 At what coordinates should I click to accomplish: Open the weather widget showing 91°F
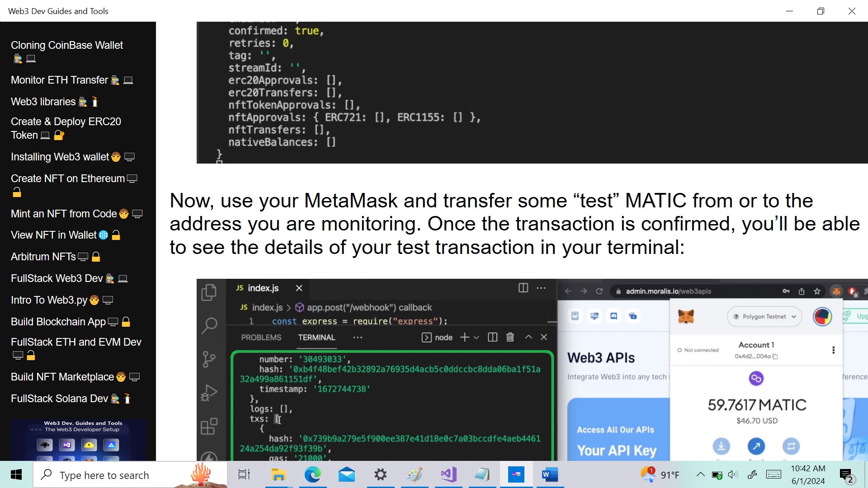tap(660, 474)
